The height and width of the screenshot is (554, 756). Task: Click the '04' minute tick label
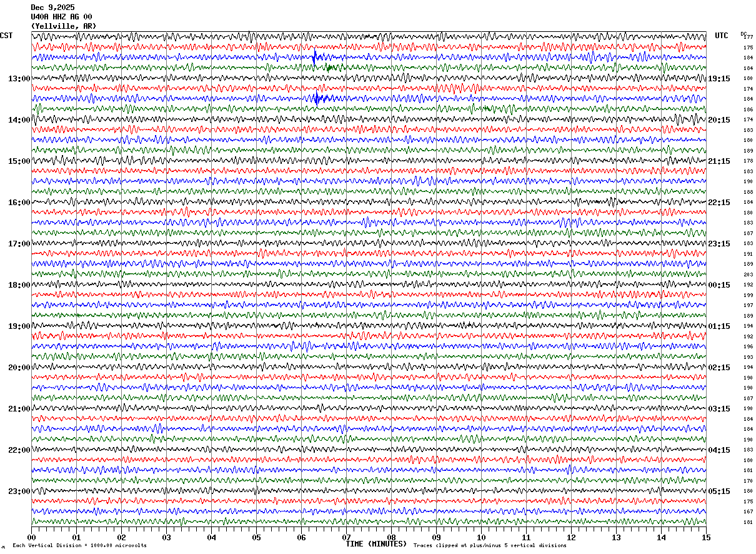tap(211, 538)
